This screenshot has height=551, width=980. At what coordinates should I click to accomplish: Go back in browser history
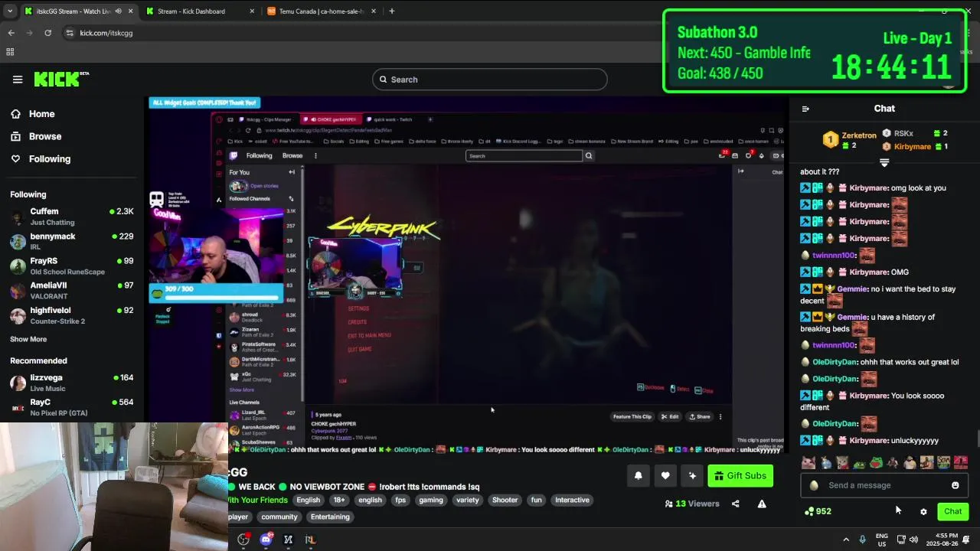point(11,33)
